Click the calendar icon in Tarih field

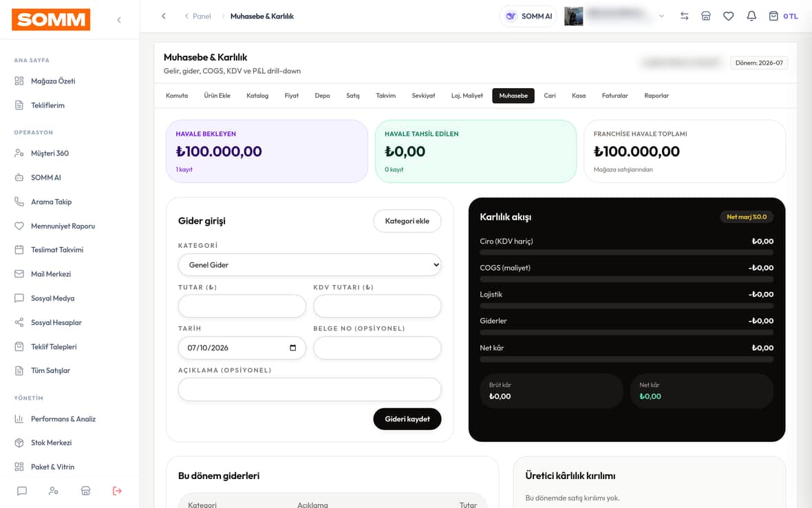[293, 348]
